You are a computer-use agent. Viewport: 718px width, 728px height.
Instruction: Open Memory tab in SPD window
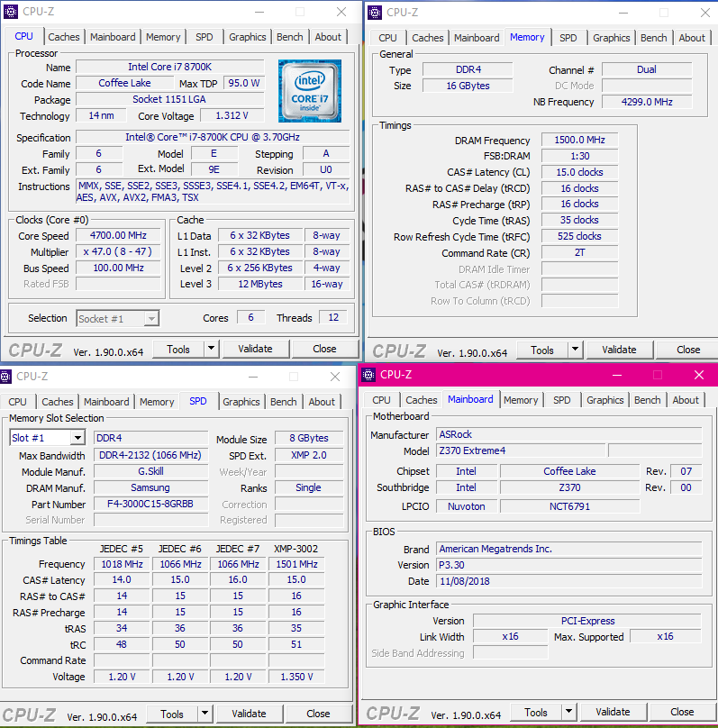pyautogui.click(x=157, y=402)
